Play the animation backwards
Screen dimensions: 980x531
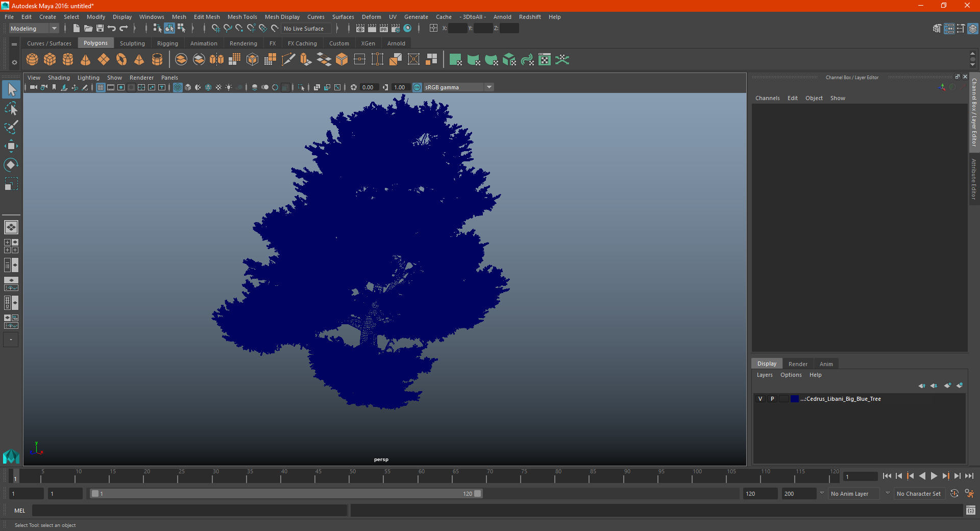[922, 476]
